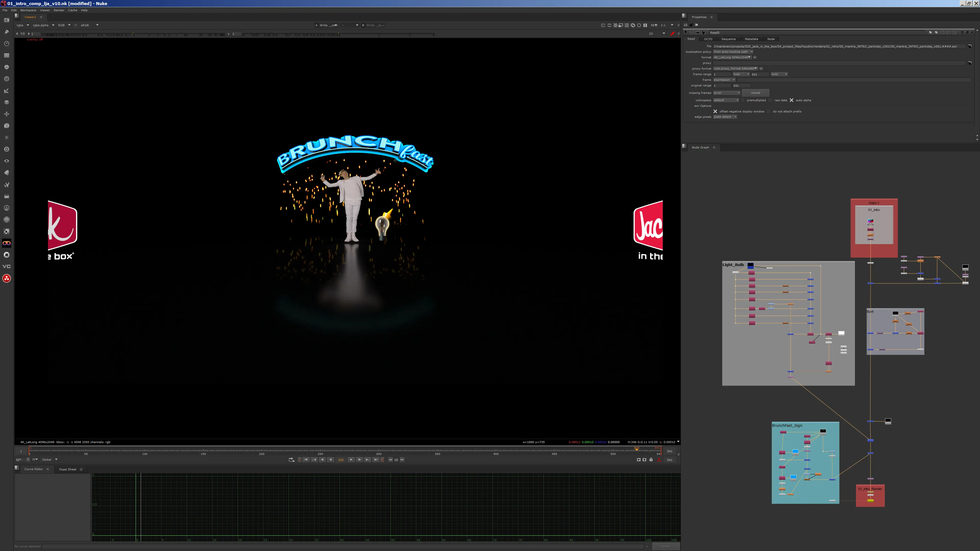This screenshot has height=551, width=980.
Task: Switch to the Sequence tab
Action: [x=729, y=39]
